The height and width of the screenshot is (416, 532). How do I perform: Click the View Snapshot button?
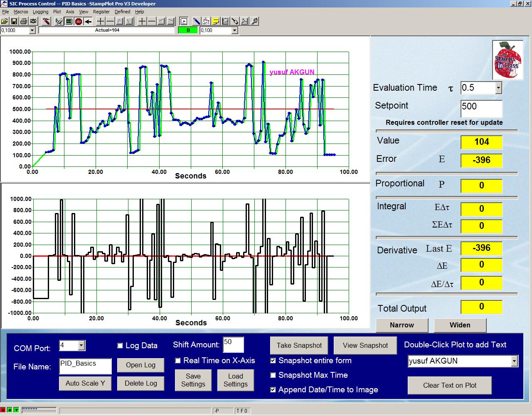click(x=365, y=345)
